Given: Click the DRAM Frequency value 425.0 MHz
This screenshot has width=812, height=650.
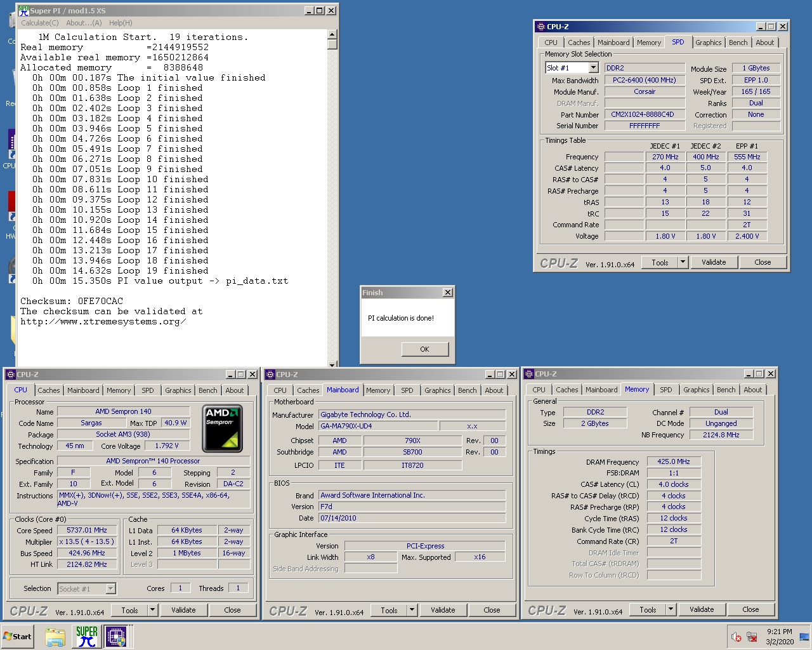Looking at the screenshot, I should (x=674, y=461).
